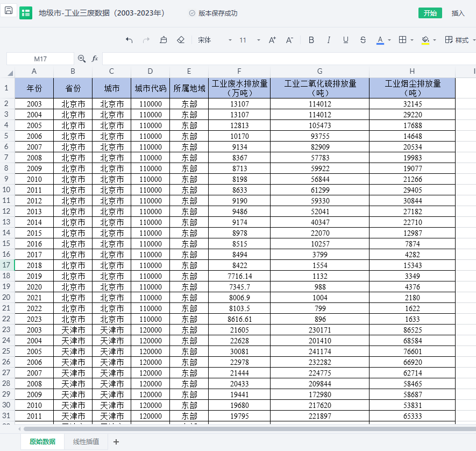Toggle italic formatting
476x451 pixels.
[329, 40]
